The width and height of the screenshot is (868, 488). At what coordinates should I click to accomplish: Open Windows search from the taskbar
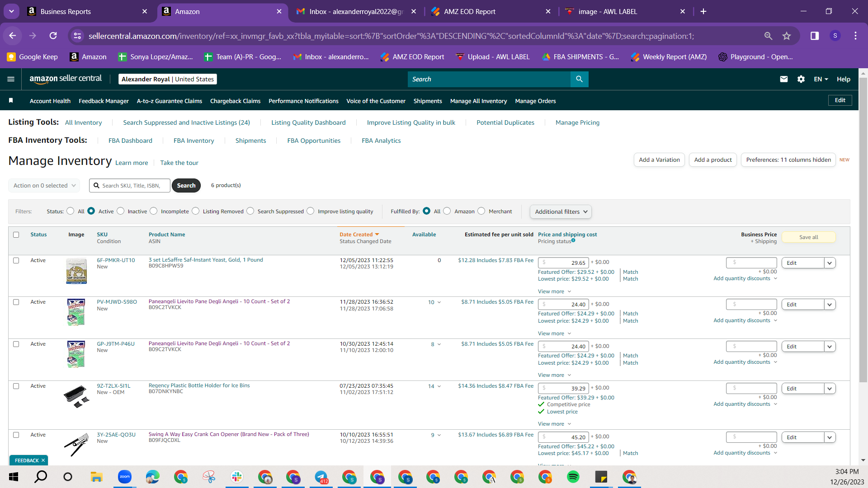pos(41,477)
